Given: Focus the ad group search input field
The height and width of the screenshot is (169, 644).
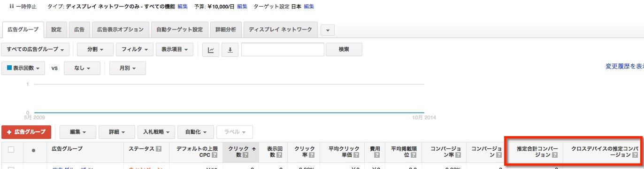Looking at the screenshot, I should click(283, 50).
